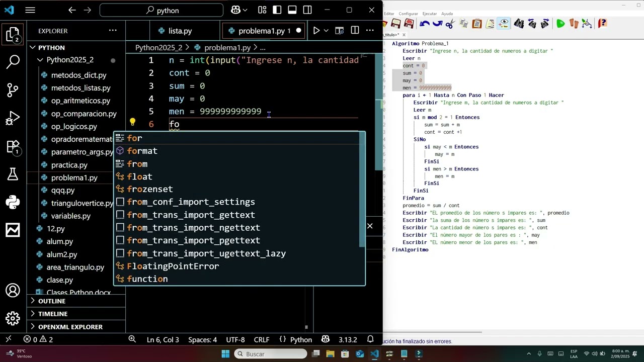Choose 'for' from the suggestion list

tap(239, 138)
